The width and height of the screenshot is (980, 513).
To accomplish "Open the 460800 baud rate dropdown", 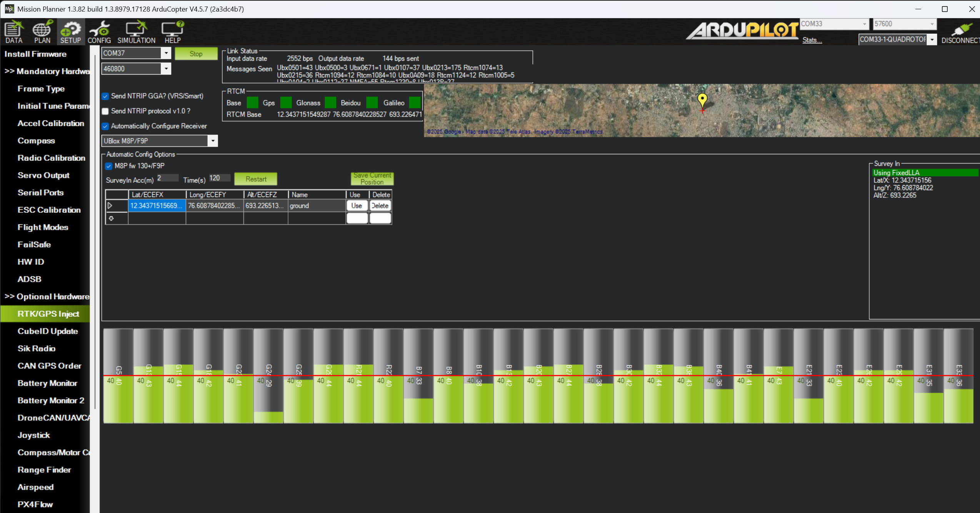I will click(166, 69).
